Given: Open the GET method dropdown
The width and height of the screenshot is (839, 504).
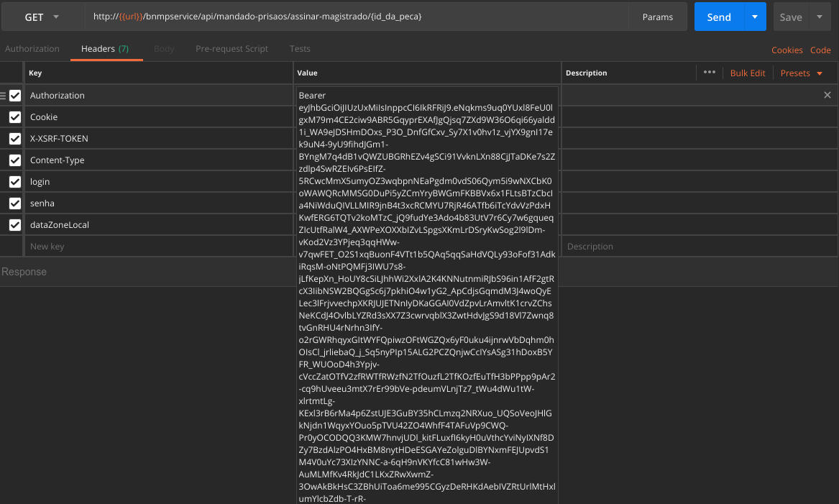Looking at the screenshot, I should tap(42, 17).
